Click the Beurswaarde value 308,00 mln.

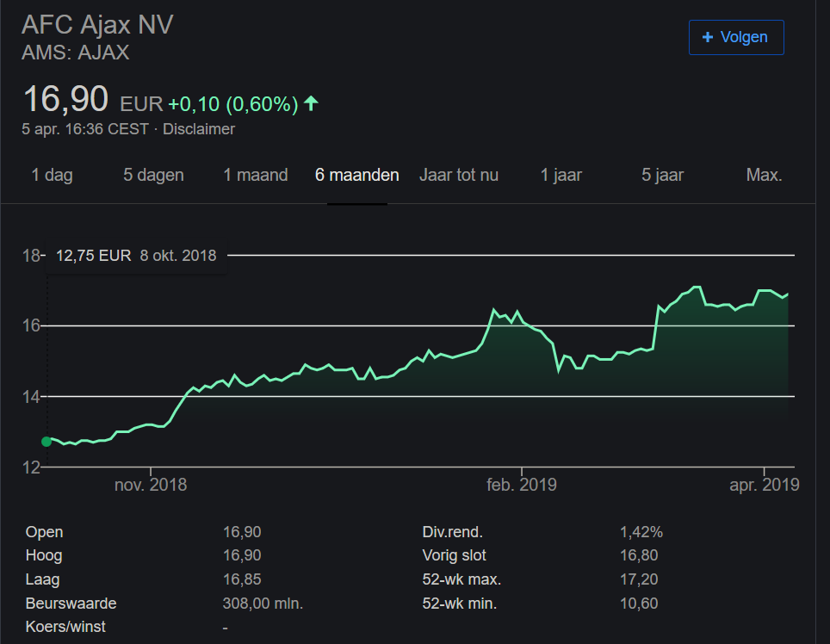pyautogui.click(x=263, y=604)
